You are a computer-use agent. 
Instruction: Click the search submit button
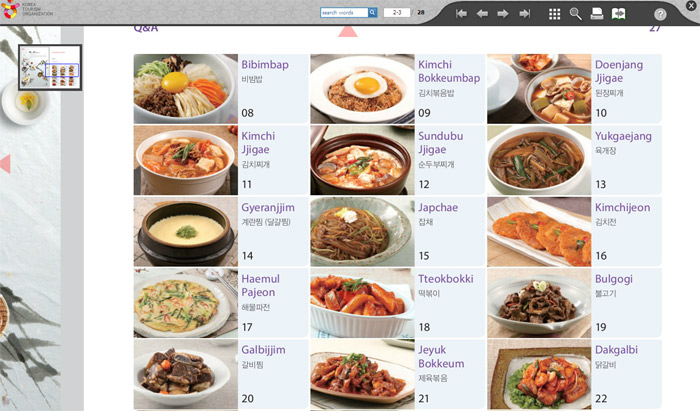pos(373,13)
